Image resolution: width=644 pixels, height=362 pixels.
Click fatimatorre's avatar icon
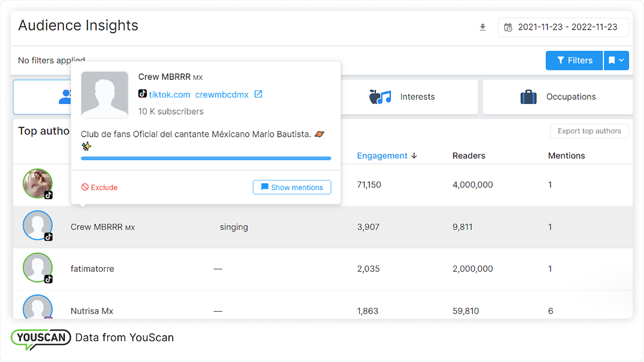pos(38,267)
